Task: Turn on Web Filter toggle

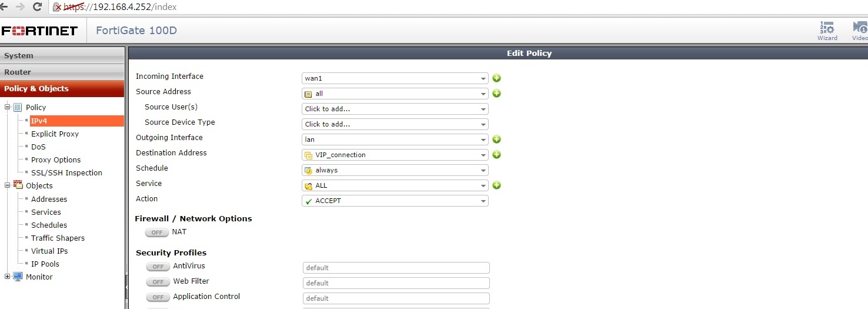Action: 158,282
